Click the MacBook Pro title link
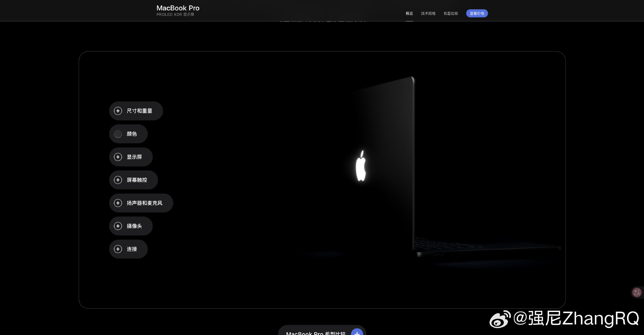 [x=178, y=8]
